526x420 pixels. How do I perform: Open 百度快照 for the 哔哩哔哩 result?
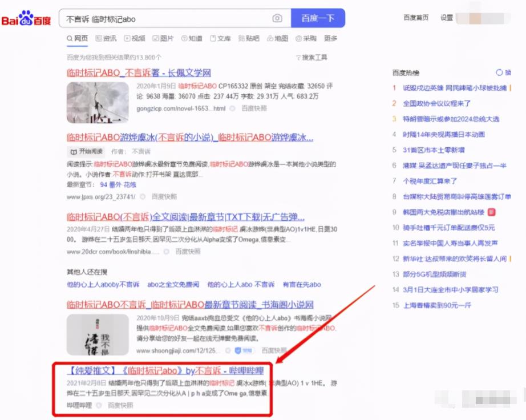(x=120, y=406)
